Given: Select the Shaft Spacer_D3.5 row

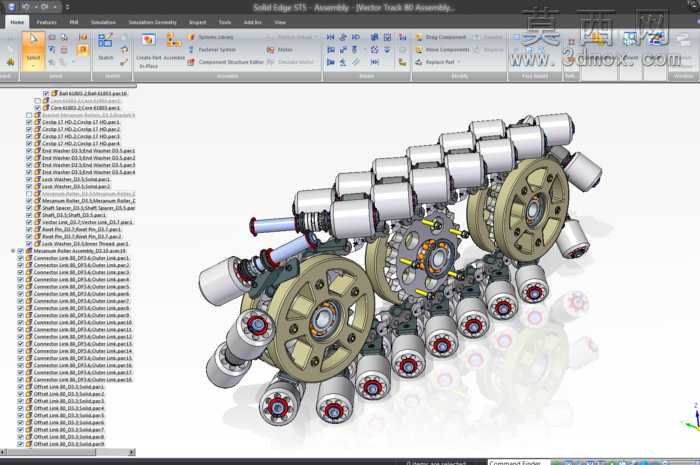Looking at the screenshot, I should tap(88, 208).
